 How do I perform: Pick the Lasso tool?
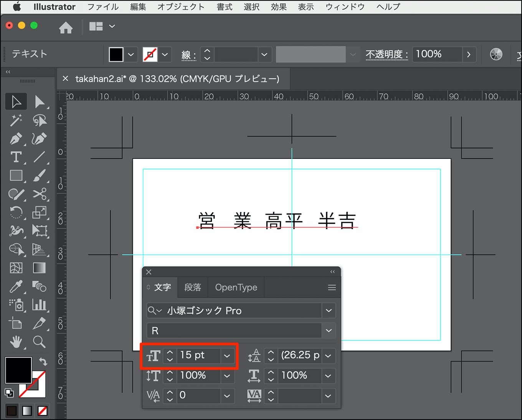[x=40, y=120]
